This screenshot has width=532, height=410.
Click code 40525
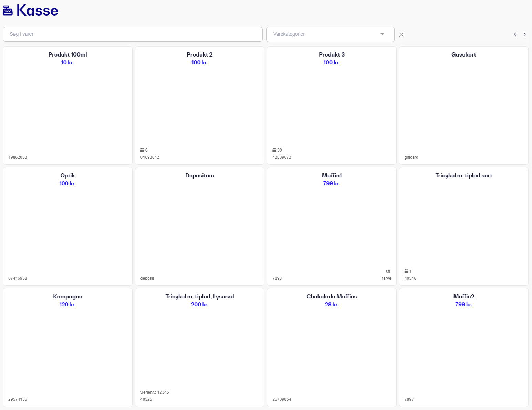(146, 399)
